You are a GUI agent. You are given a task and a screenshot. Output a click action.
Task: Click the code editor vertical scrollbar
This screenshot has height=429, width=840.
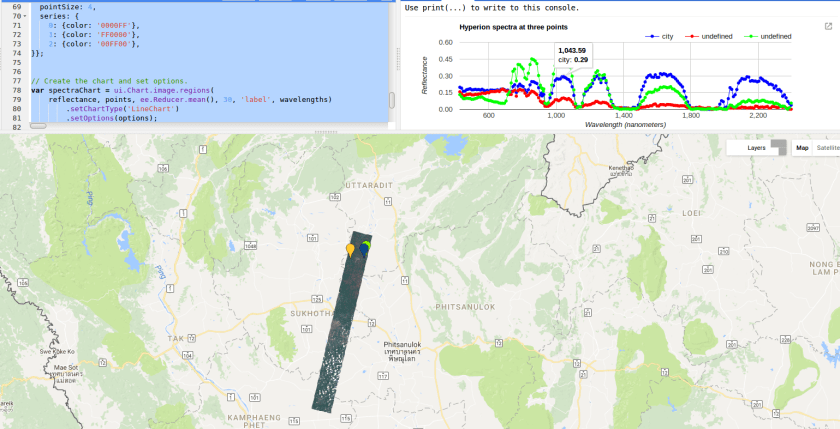point(392,100)
